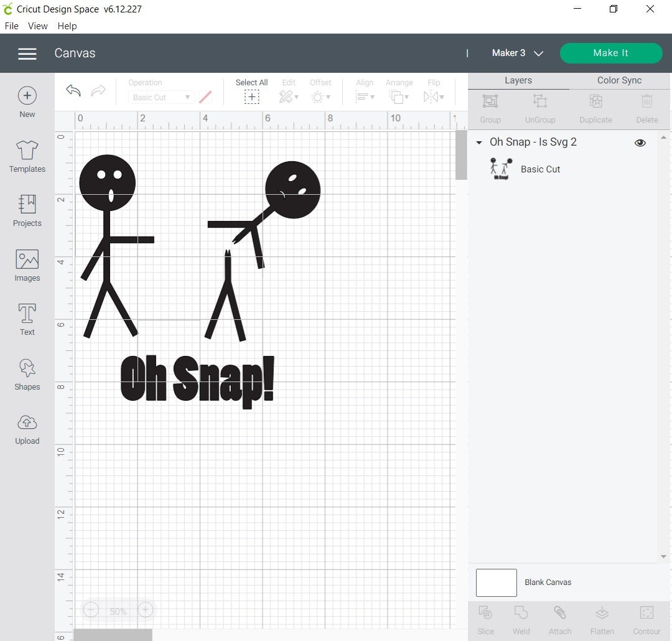Viewport: 672px width, 641px height.
Task: Open the View menu
Action: [37, 26]
